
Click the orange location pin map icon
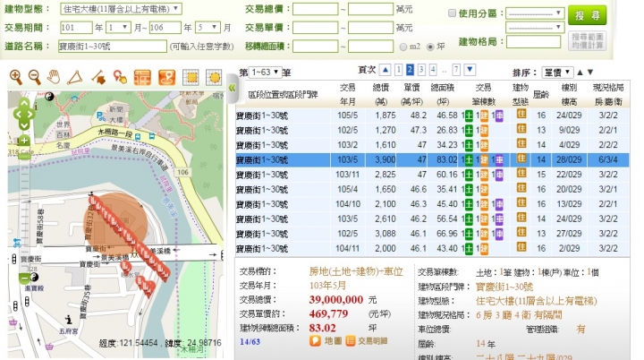(166, 77)
